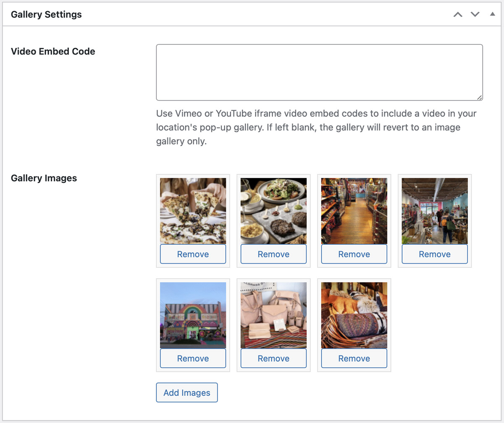Remove the colorful building exterior image
This screenshot has height=423, width=504.
(193, 358)
